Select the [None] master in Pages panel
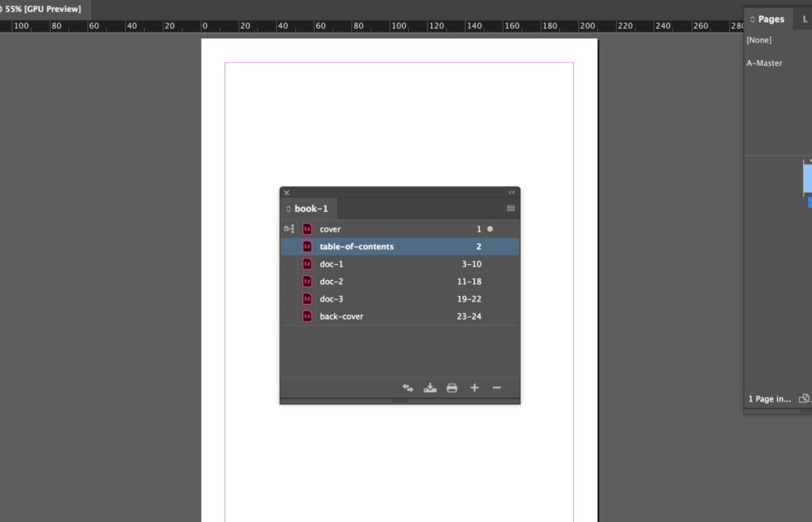The width and height of the screenshot is (812, 522). click(x=759, y=40)
